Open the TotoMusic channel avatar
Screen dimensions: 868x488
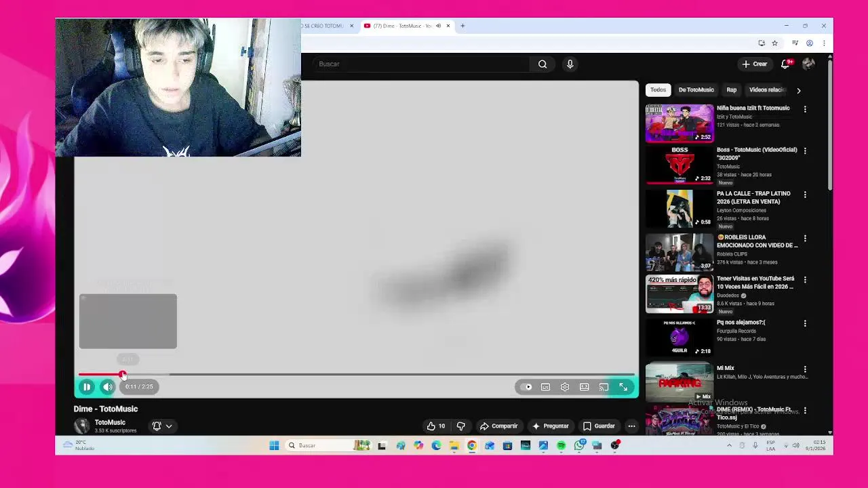click(x=82, y=426)
